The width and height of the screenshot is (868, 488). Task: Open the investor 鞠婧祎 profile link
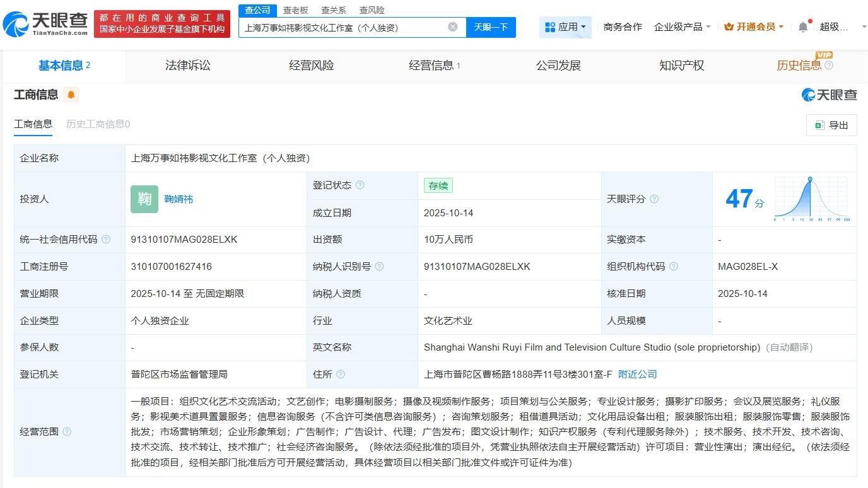point(179,199)
